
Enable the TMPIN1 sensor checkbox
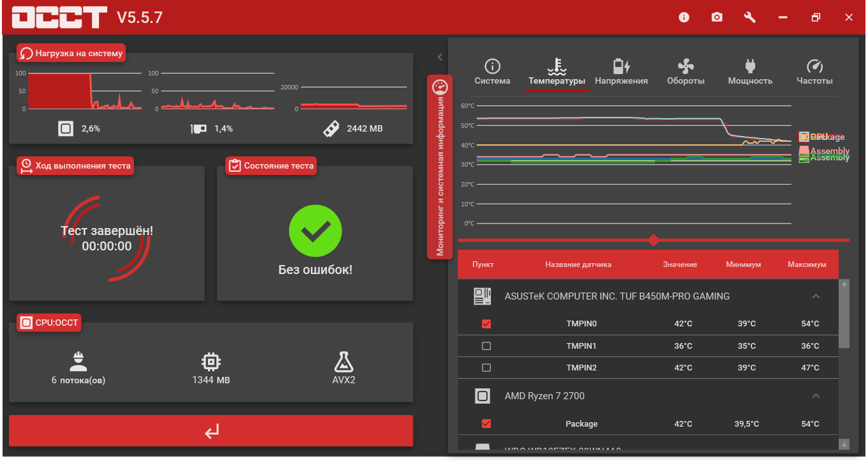coord(486,346)
